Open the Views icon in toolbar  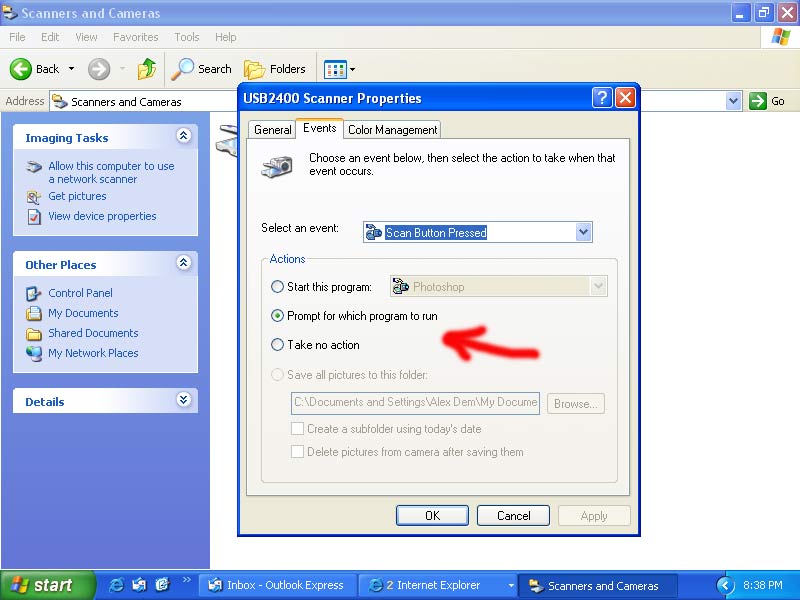pyautogui.click(x=335, y=69)
